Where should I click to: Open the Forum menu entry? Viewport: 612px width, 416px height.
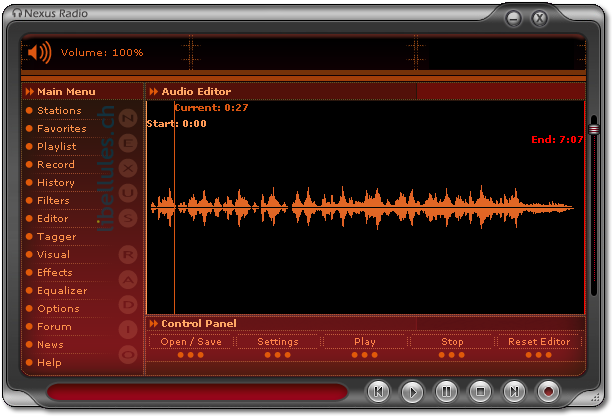[x=54, y=326]
